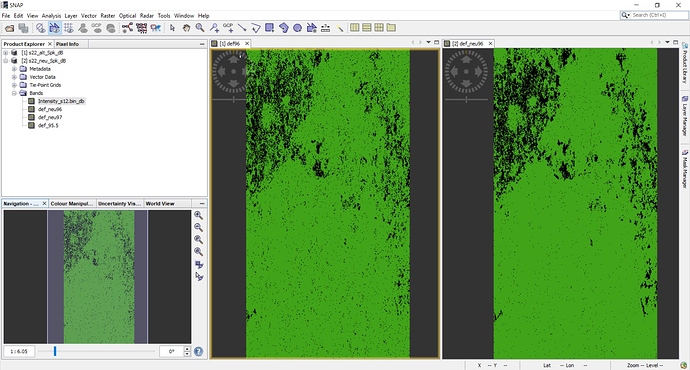Click zoom in icon in Navigation panel

199,215
